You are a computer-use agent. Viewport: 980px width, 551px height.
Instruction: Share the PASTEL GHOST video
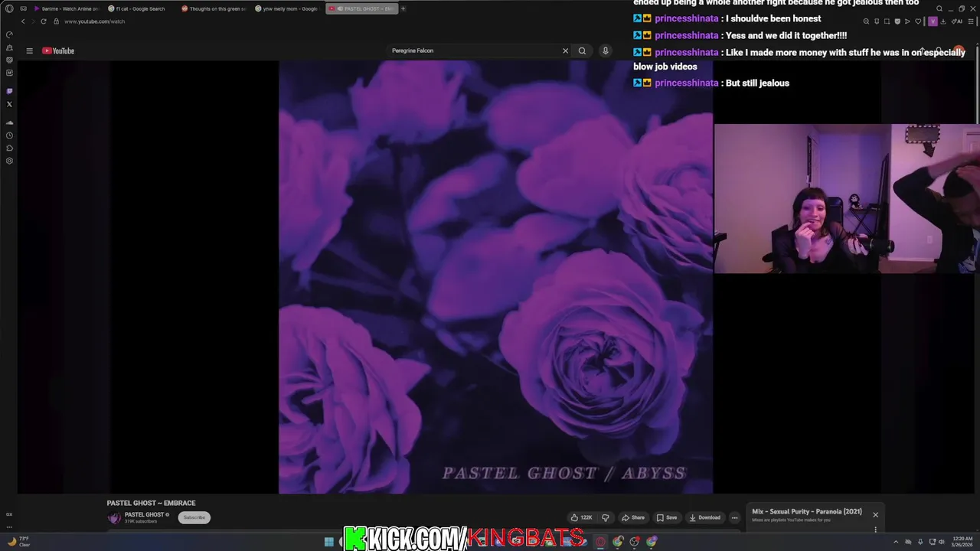(x=633, y=517)
